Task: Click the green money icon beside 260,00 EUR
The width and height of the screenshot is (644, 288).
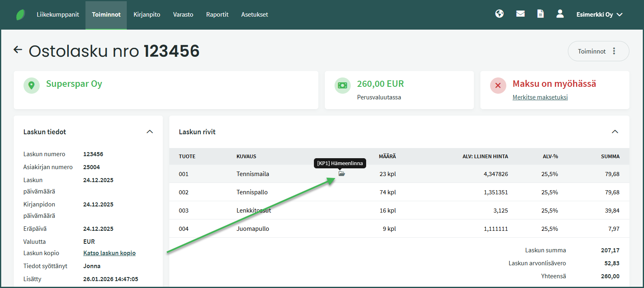Action: click(342, 86)
